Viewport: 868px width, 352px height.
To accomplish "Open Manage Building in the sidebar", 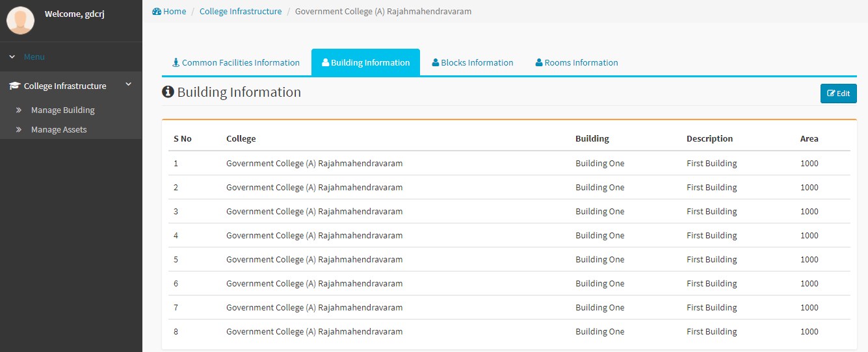I will click(x=63, y=110).
